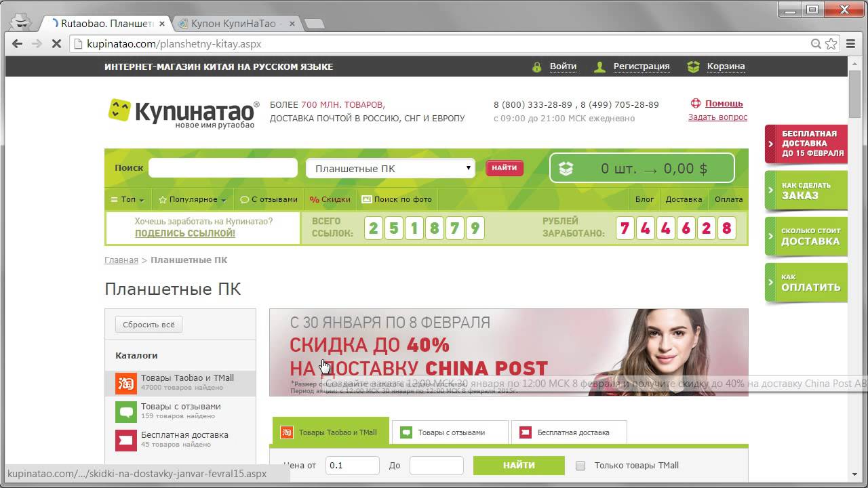Click the person icon beside Регистрация

tap(599, 67)
